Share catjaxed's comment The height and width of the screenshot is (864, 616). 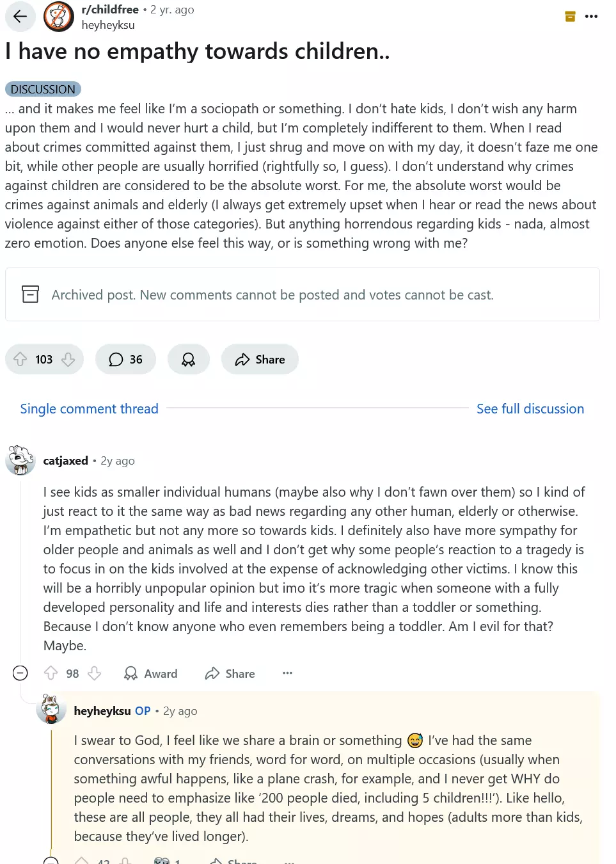pos(230,673)
